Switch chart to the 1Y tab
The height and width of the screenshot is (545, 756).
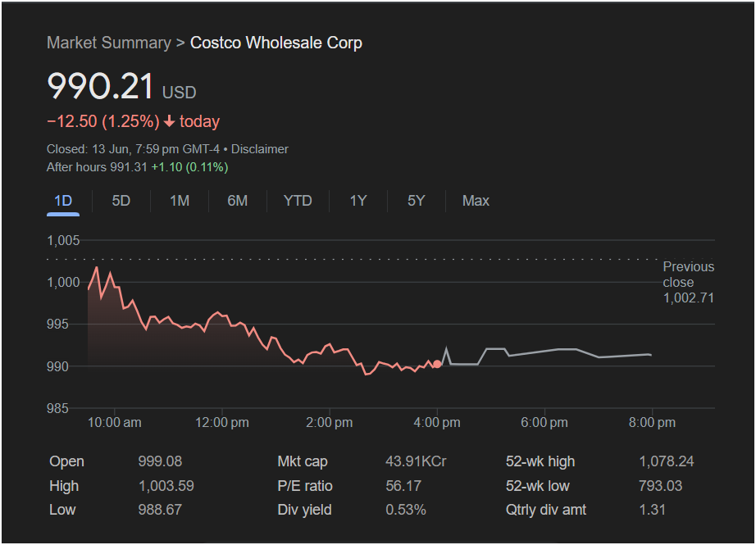point(358,201)
